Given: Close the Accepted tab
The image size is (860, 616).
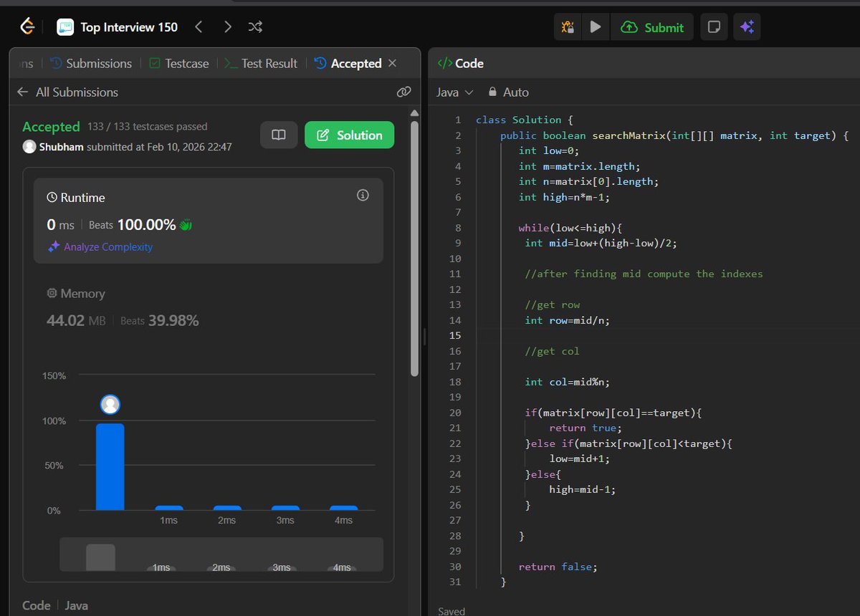Looking at the screenshot, I should pos(392,63).
